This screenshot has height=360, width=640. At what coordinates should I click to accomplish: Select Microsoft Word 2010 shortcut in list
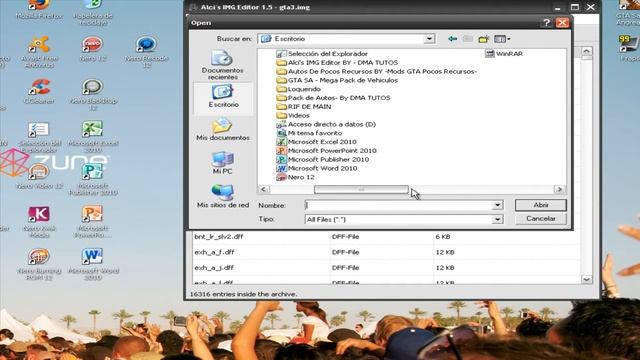click(x=317, y=168)
